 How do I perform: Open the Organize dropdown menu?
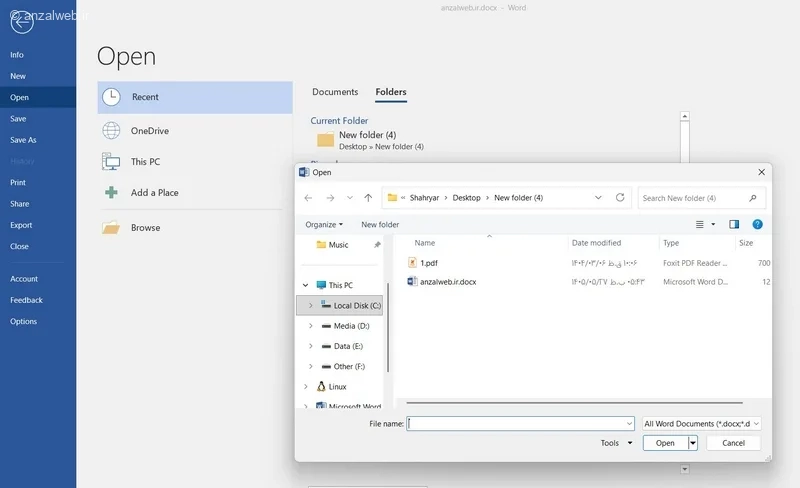[324, 225]
